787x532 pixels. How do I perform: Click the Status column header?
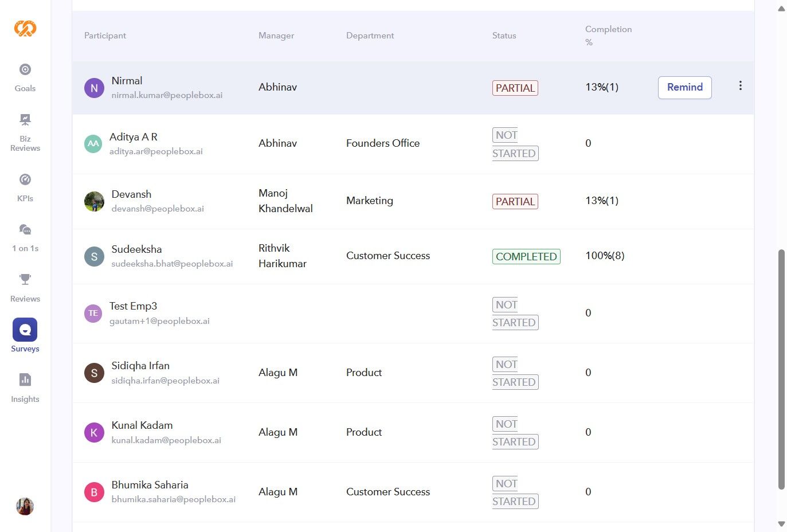[x=504, y=36]
